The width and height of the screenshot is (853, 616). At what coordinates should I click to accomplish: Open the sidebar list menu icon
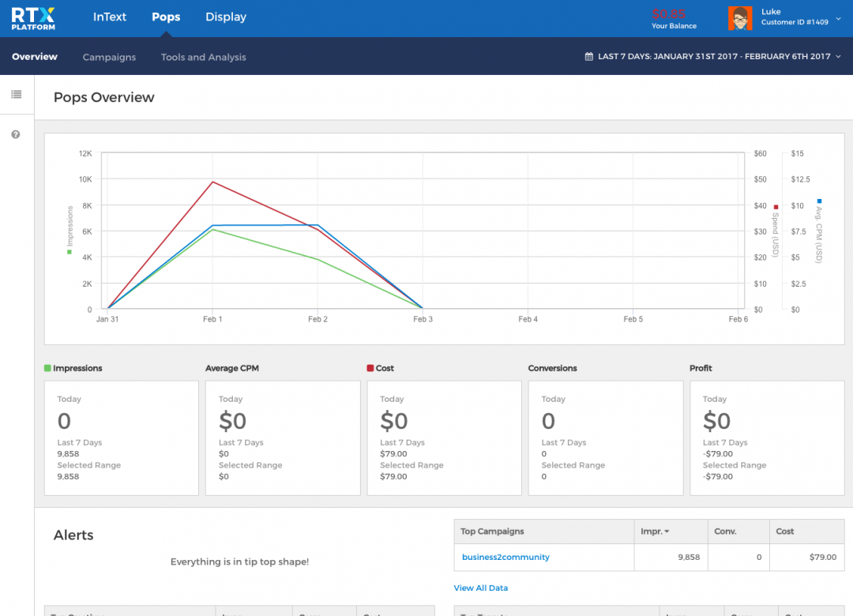click(x=16, y=95)
